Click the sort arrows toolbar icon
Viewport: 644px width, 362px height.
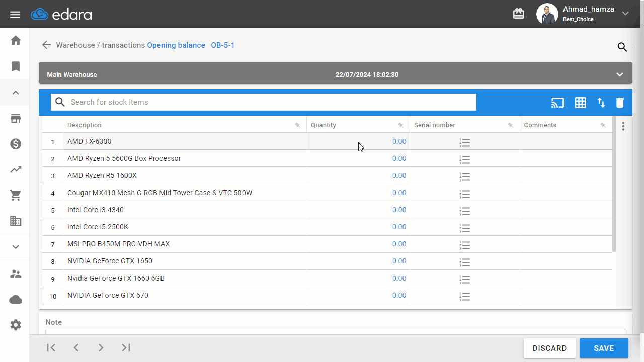click(601, 103)
